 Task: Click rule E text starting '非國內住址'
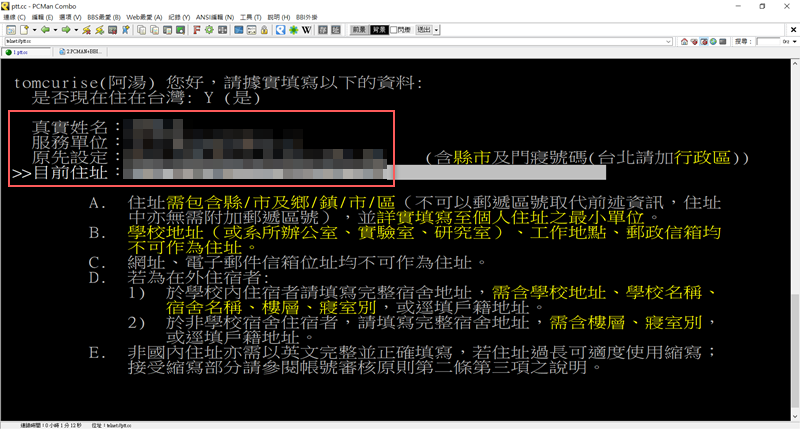click(421, 360)
